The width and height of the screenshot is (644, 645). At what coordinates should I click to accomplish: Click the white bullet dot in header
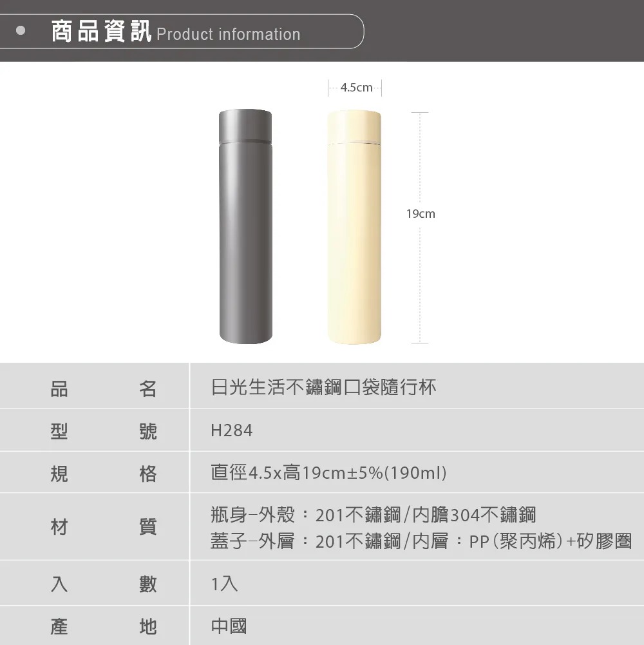click(21, 30)
